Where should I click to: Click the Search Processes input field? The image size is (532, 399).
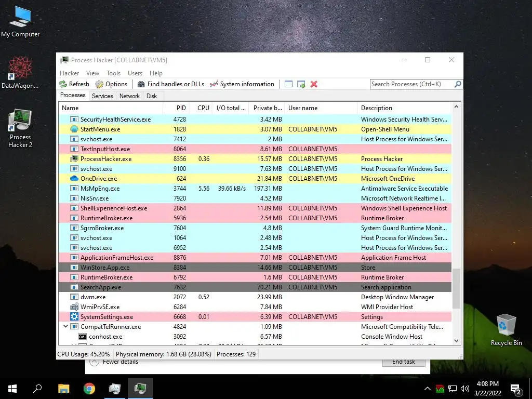[x=412, y=84]
